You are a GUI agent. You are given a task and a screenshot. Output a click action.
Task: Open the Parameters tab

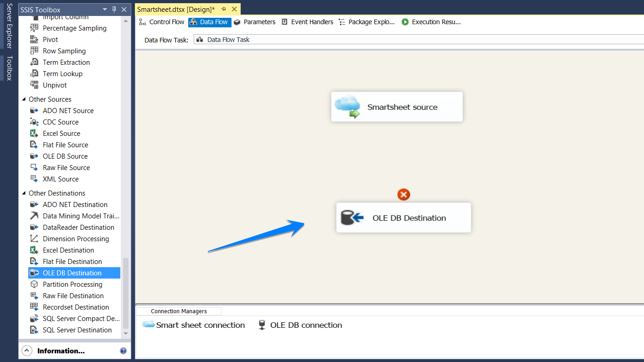click(255, 22)
